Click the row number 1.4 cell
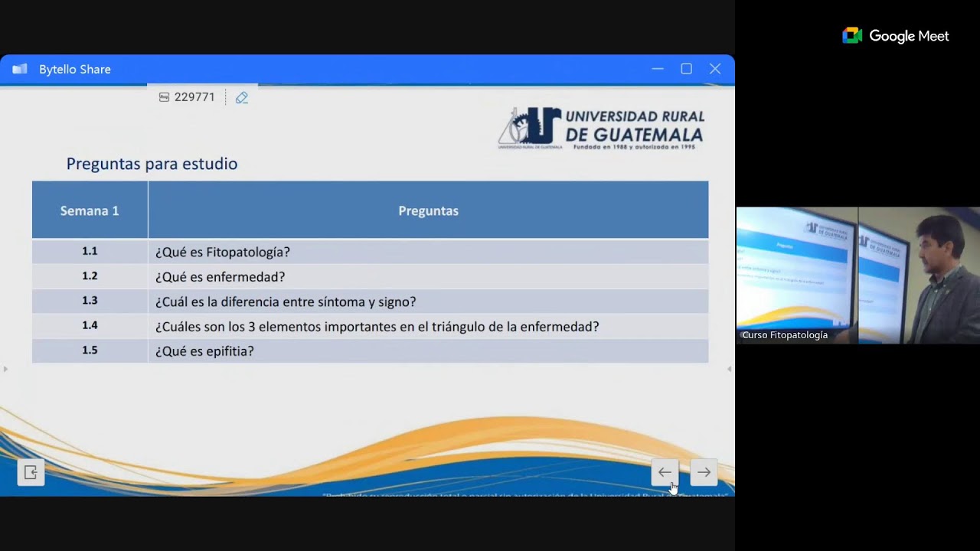Screen dimensions: 980x551 (x=90, y=325)
